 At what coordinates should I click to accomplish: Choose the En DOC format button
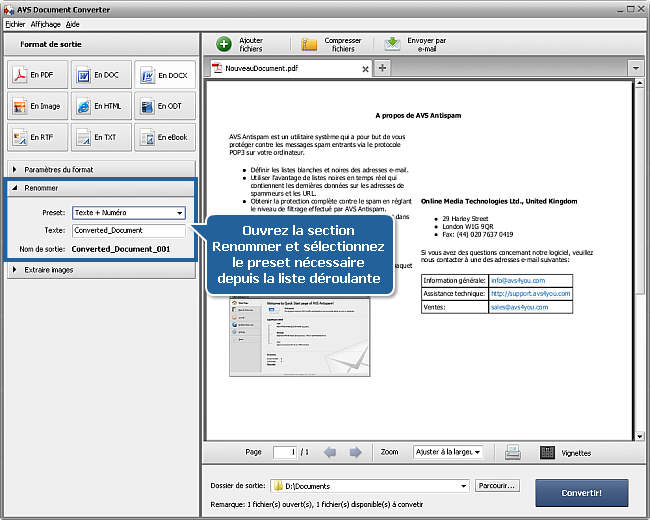click(x=99, y=75)
